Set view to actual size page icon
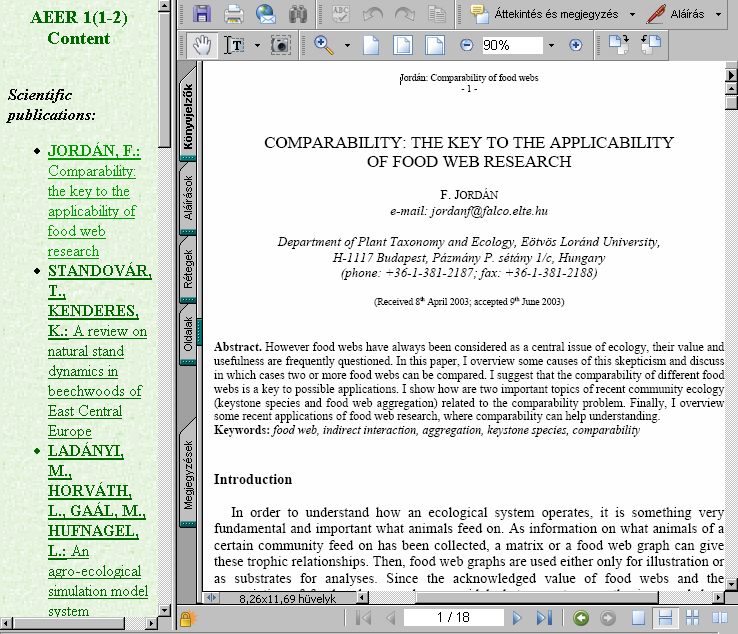 [x=371, y=45]
